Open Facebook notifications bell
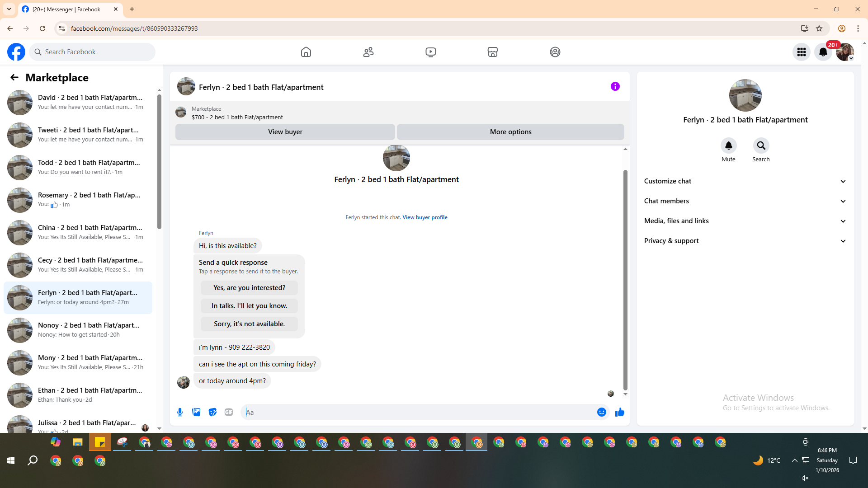868x488 pixels. pos(823,52)
